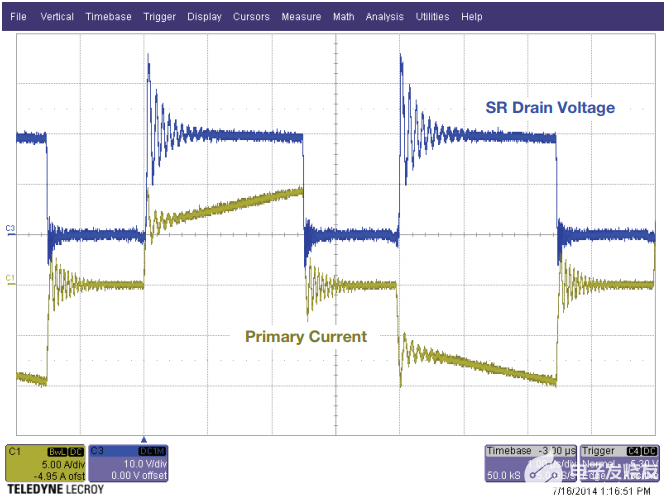Viewport: 664px width, 496px height.
Task: Open the Vertical menu
Action: (x=57, y=17)
